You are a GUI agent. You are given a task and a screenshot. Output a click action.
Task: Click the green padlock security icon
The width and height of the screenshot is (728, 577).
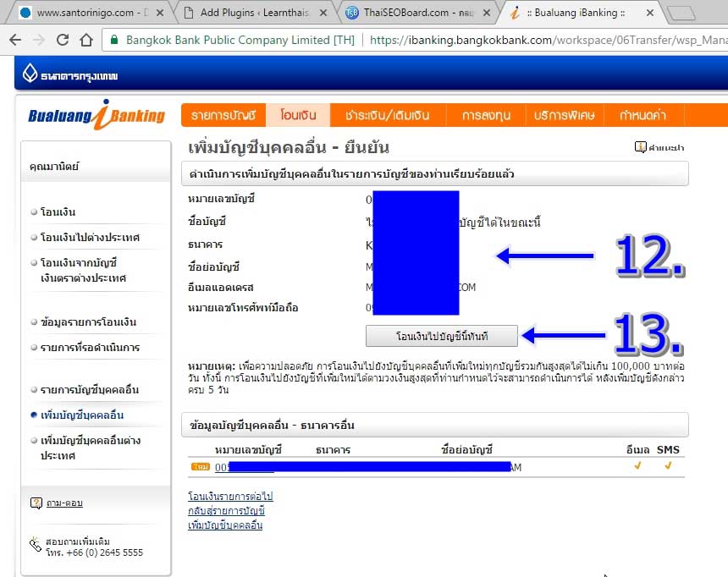pos(113,40)
